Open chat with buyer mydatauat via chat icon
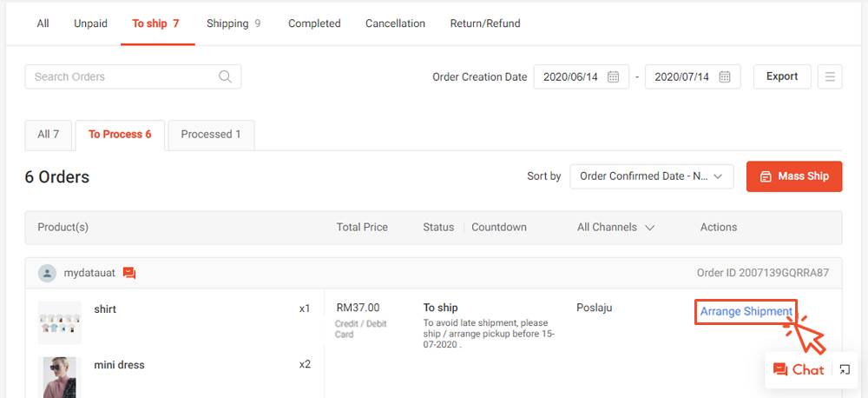868x398 pixels. coord(129,273)
